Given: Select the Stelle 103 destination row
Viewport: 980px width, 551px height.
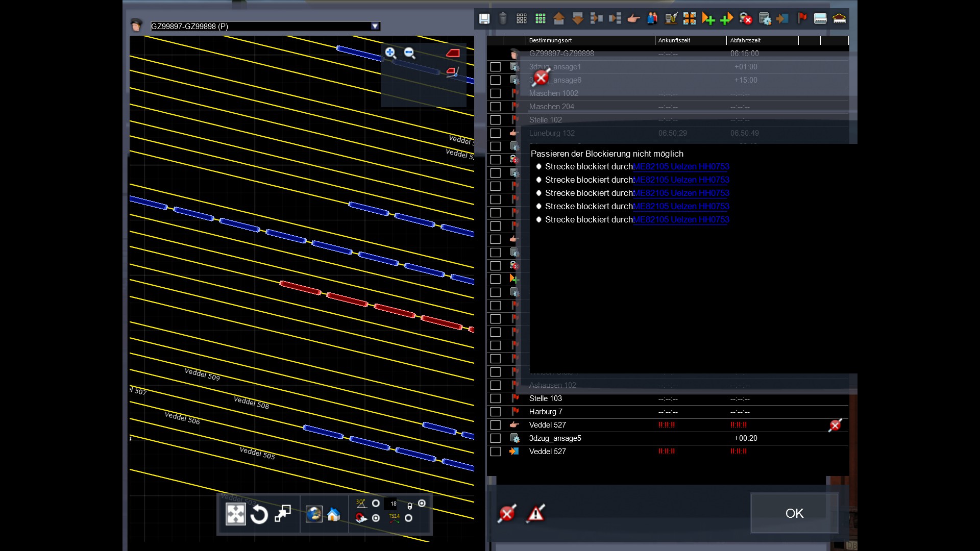Looking at the screenshot, I should [x=668, y=398].
